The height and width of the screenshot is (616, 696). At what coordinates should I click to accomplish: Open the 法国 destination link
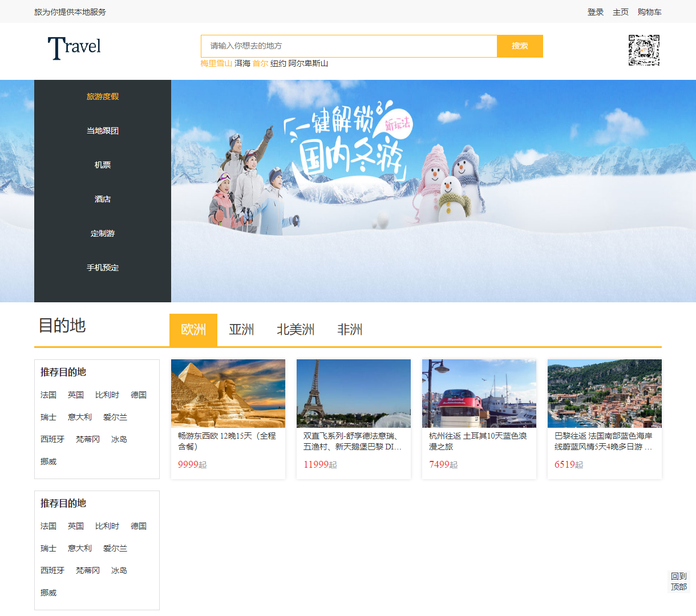(48, 395)
